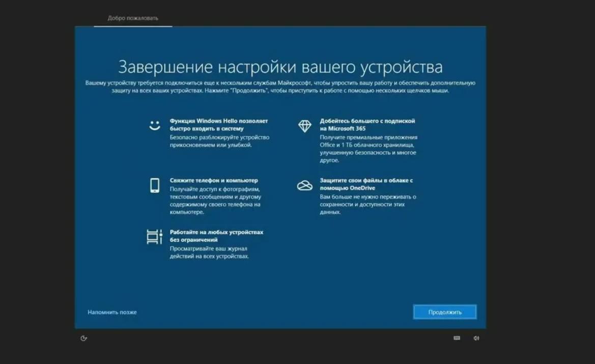Click description Получайте доступ к фотографиям

[215, 189]
